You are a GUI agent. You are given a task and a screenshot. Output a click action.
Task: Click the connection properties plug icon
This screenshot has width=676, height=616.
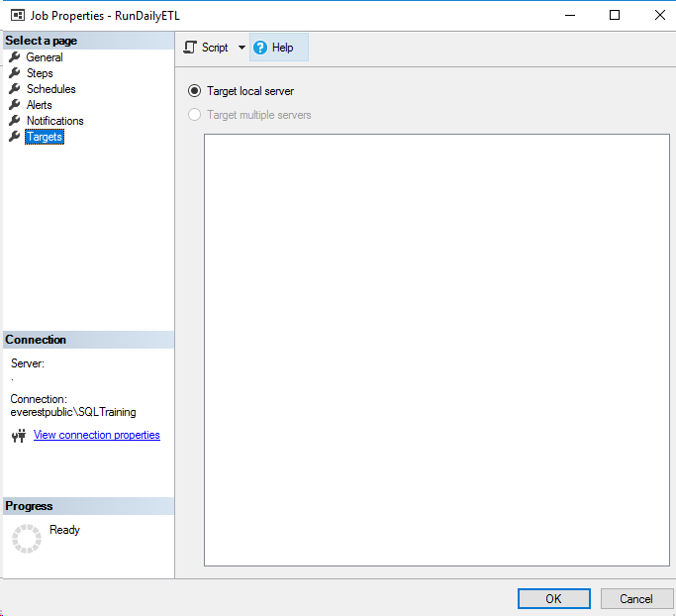coord(18,436)
